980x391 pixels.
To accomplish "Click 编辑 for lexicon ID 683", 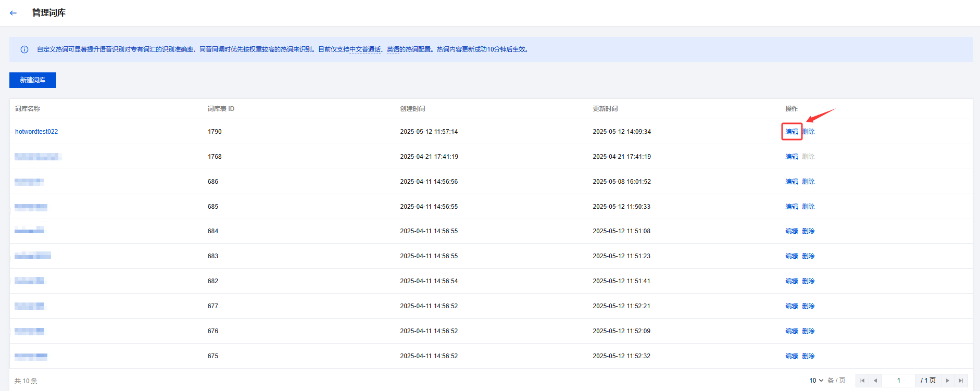I will (x=791, y=256).
